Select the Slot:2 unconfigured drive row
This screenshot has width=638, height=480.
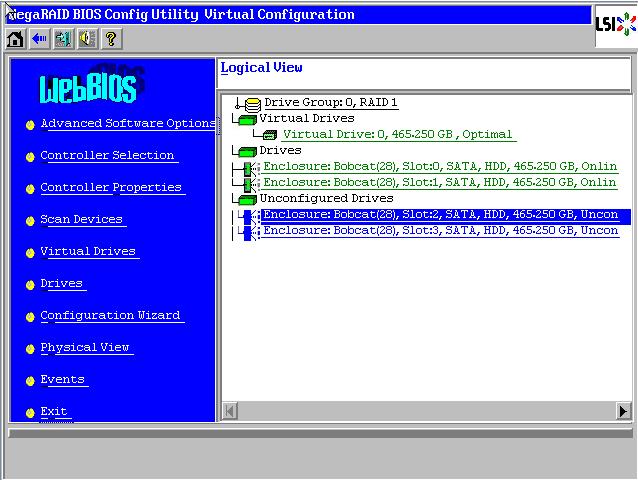(446, 216)
